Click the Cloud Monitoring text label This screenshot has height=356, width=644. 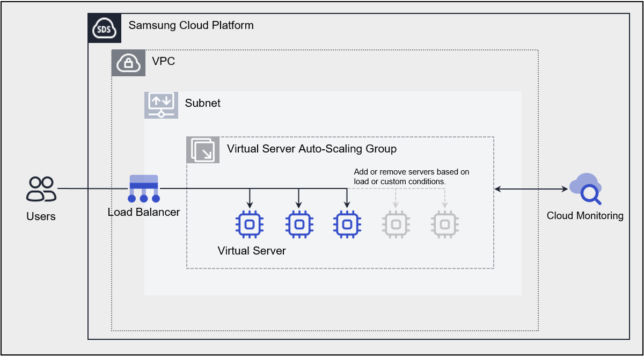click(x=585, y=216)
